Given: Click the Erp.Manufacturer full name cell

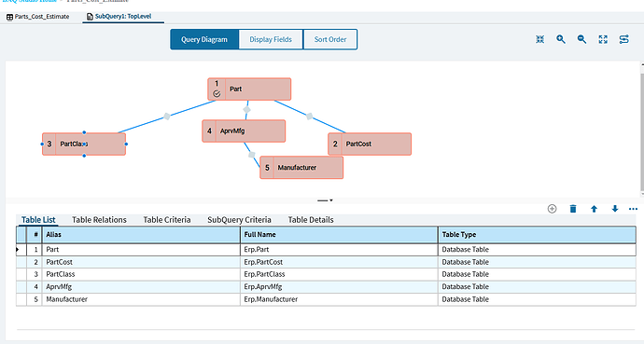Looking at the screenshot, I should coord(339,299).
